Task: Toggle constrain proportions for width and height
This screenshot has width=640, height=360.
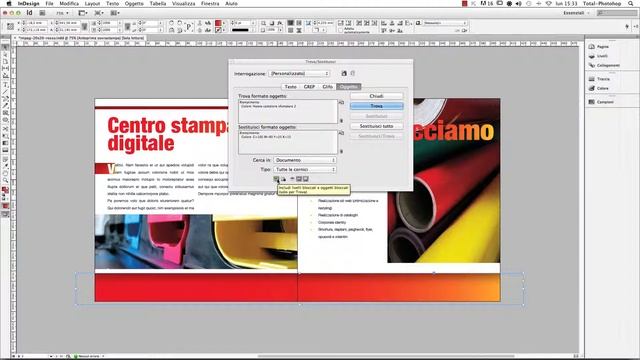Action: pos(84,27)
